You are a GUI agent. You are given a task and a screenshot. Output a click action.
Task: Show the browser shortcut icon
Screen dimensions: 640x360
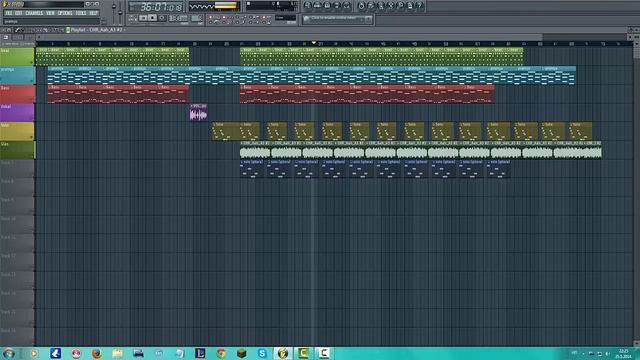(337, 5)
